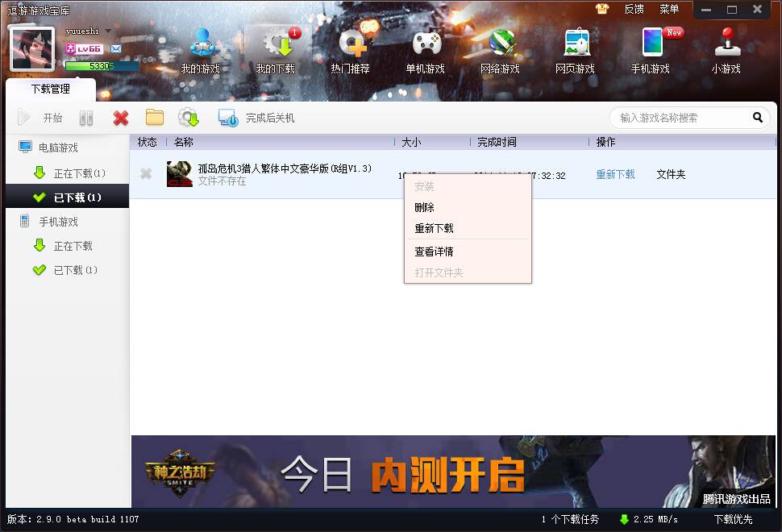Click the search magnifier icon
This screenshot has height=532, width=782.
pos(758,118)
